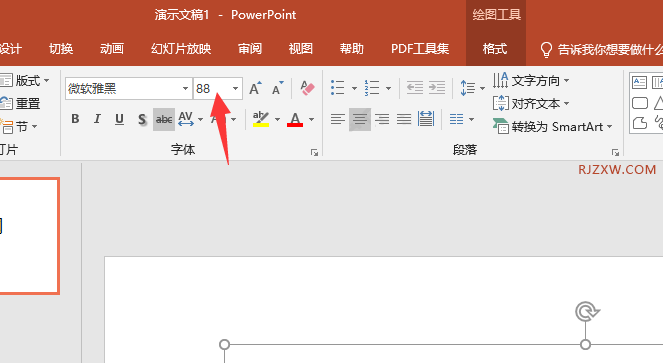
Task: Increase font size with the larger A icon
Action: pyautogui.click(x=255, y=88)
